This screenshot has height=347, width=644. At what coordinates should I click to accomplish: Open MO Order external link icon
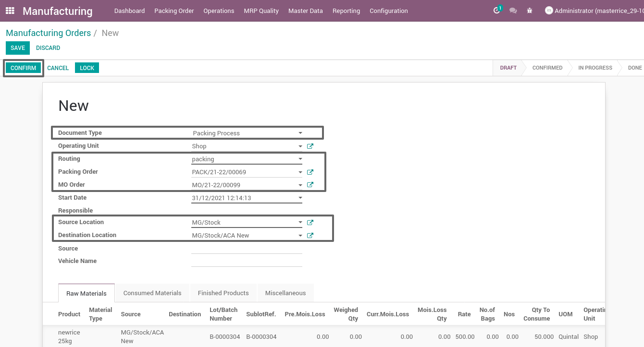[310, 184]
